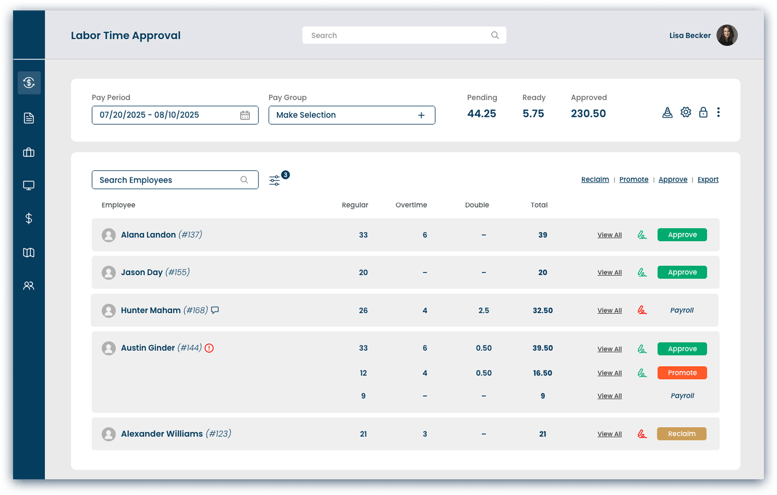Click the map icon in sidebar

(29, 252)
